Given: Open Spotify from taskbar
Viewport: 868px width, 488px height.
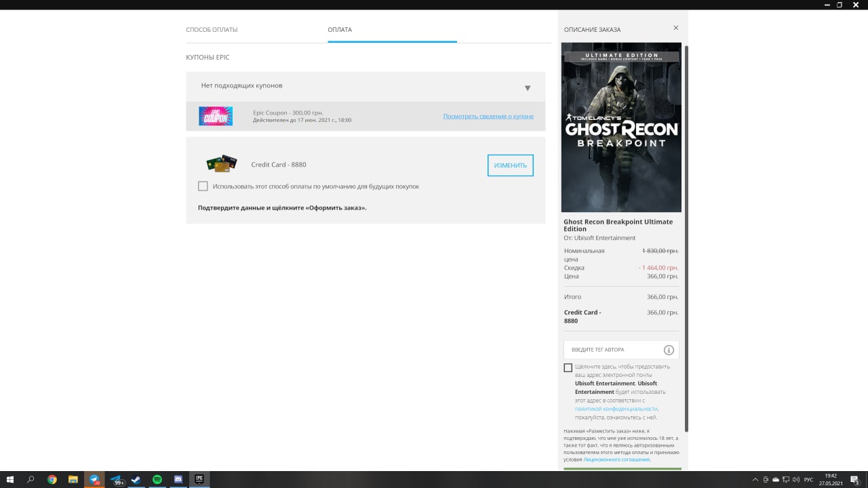Looking at the screenshot, I should coord(157,479).
